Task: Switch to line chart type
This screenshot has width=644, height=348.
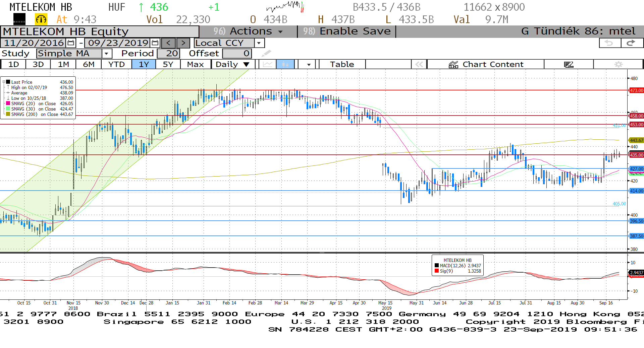Action: pos(268,64)
